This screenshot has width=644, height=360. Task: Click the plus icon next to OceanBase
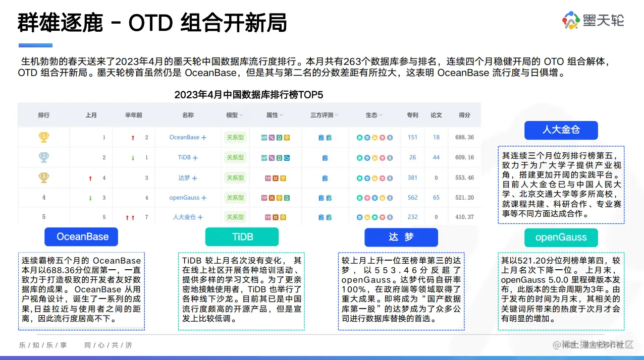pyautogui.click(x=204, y=138)
